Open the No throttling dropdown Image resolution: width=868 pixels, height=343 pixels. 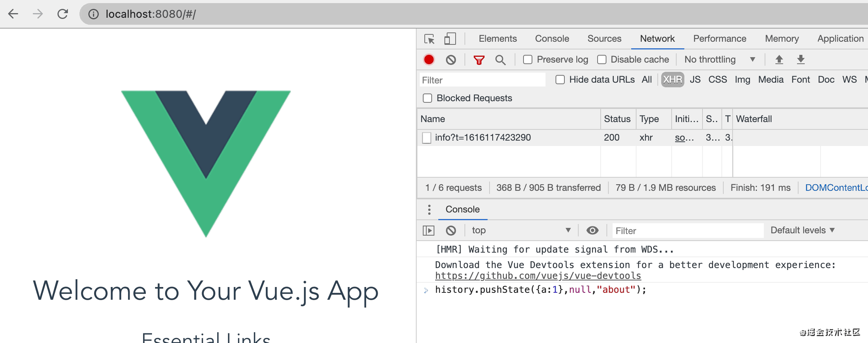point(719,59)
